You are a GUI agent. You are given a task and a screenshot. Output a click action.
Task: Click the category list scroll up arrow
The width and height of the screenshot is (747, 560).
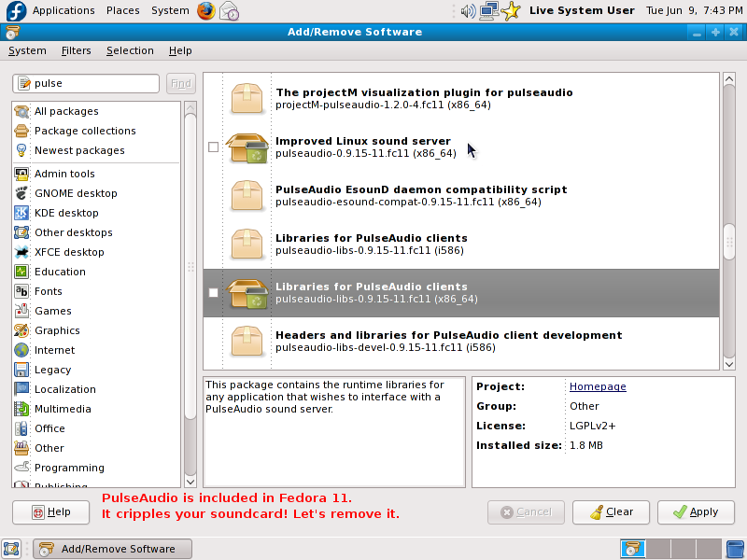tap(190, 107)
